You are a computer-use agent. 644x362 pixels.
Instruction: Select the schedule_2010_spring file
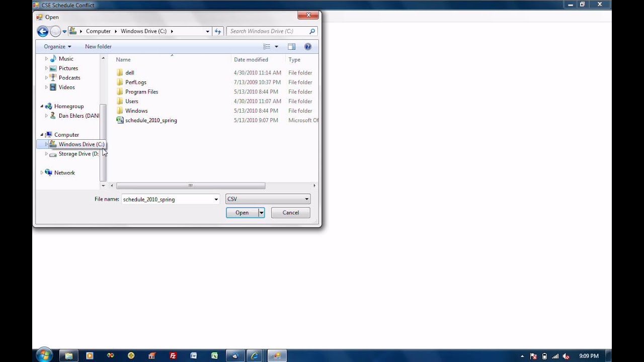coord(151,120)
